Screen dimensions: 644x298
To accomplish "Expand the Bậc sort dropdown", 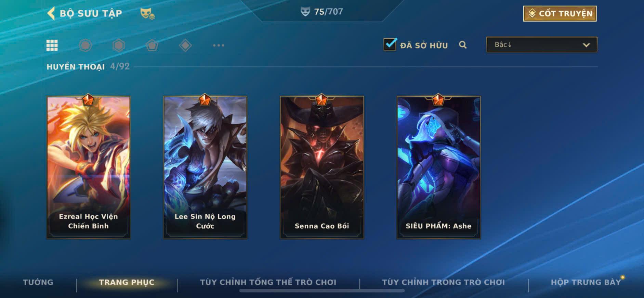I will tap(542, 45).
